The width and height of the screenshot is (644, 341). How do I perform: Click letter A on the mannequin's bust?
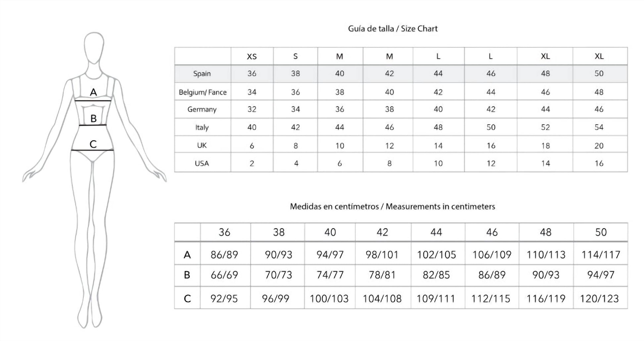(94, 92)
